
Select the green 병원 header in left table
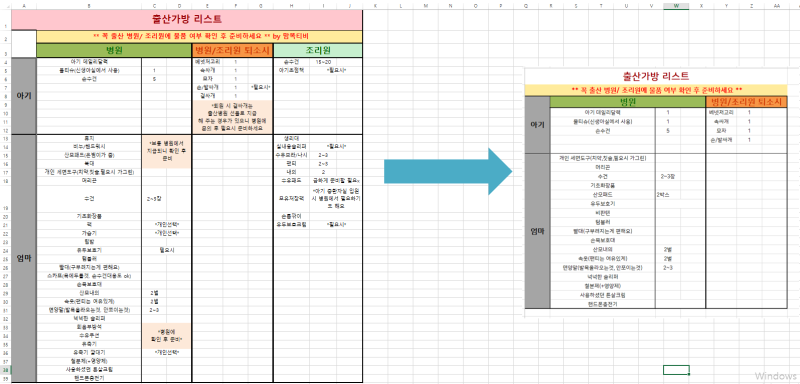(114, 50)
